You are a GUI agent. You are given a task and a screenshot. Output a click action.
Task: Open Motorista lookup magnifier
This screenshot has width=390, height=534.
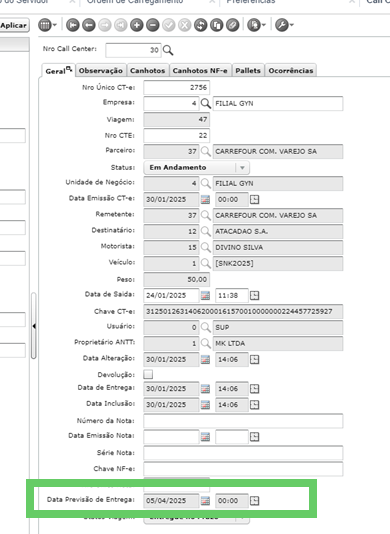pyautogui.click(x=205, y=247)
